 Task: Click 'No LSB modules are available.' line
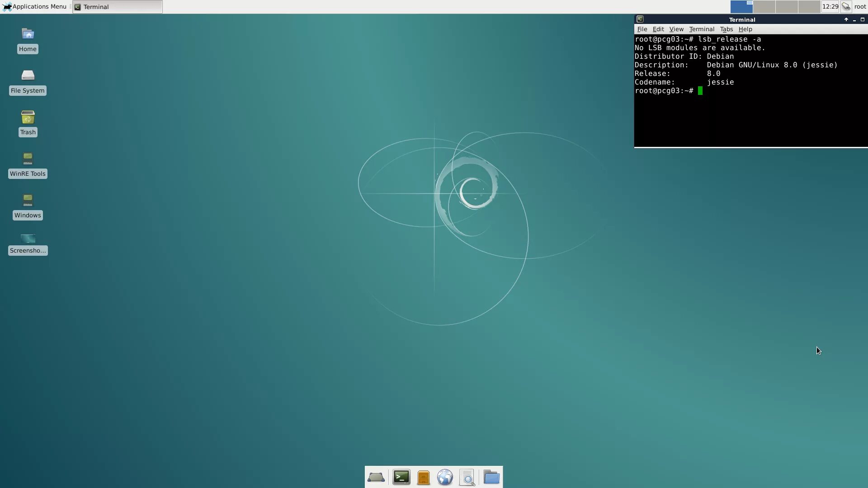pos(700,47)
